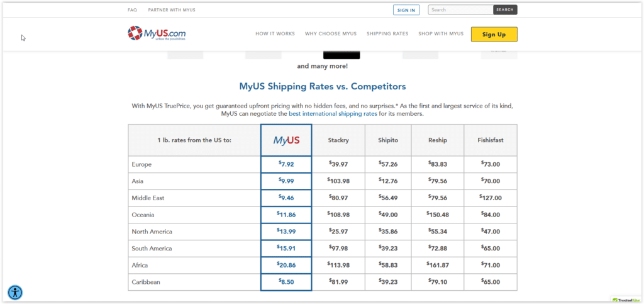Click the Sign In button
644x304 pixels.
pyautogui.click(x=406, y=10)
